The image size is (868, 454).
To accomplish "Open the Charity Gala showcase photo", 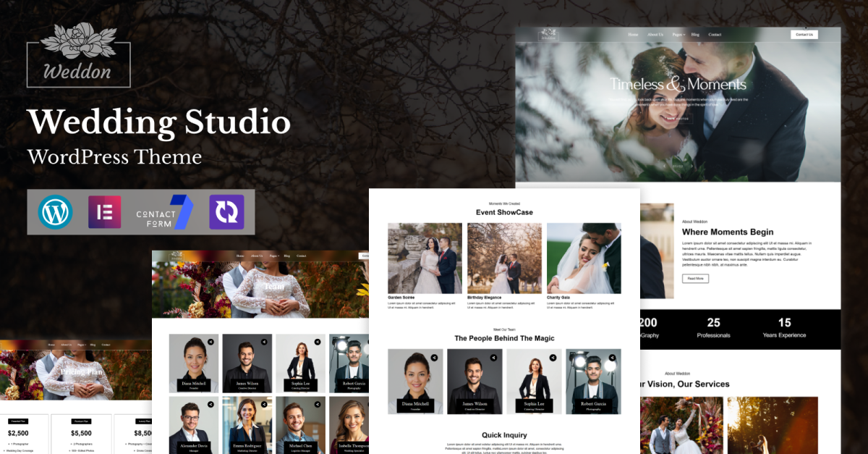I will [583, 258].
